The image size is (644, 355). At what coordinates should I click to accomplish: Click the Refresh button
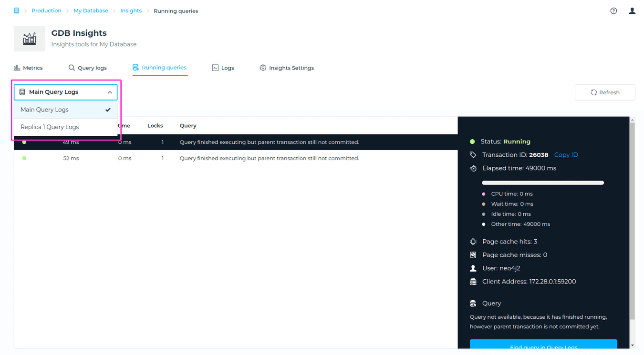click(605, 92)
